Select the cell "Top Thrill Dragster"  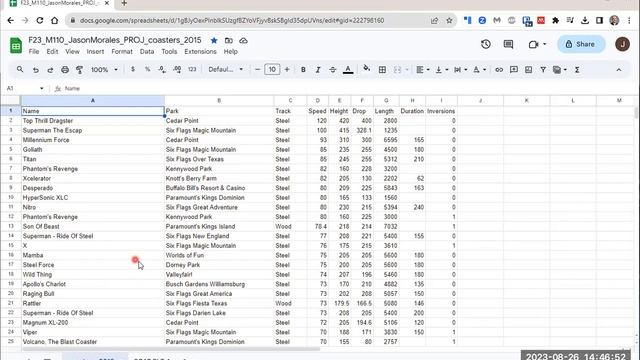coord(93,121)
